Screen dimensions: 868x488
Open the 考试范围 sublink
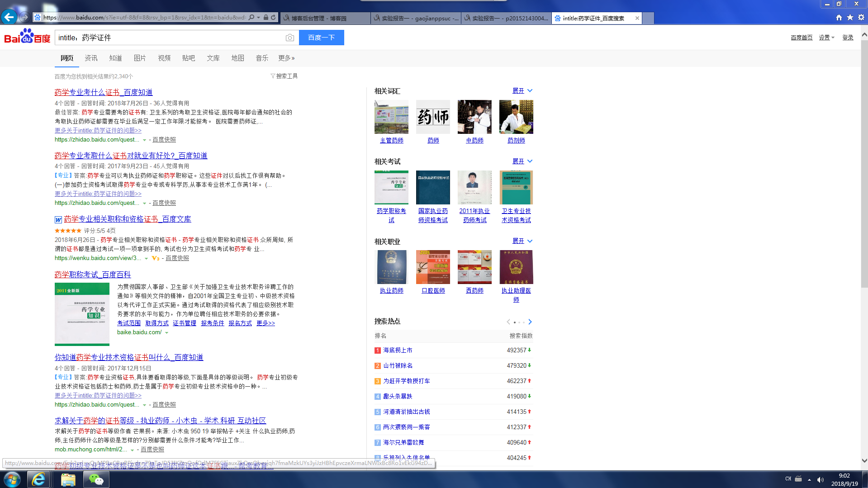tap(129, 323)
